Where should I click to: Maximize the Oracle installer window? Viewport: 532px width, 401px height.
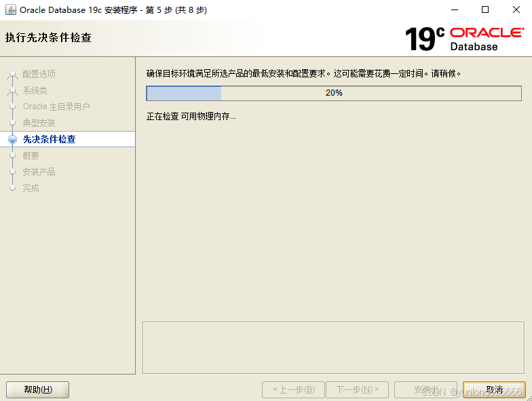tap(485, 9)
